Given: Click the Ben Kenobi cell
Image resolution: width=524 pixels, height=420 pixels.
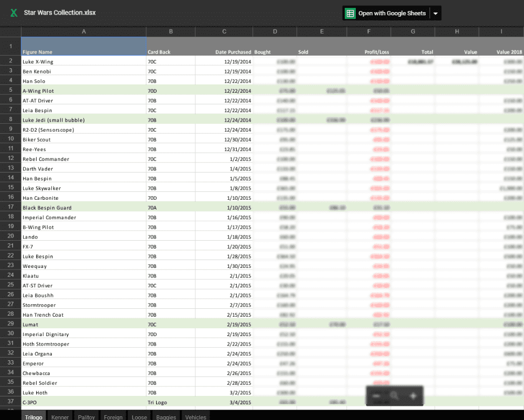Looking at the screenshot, I should 83,71.
